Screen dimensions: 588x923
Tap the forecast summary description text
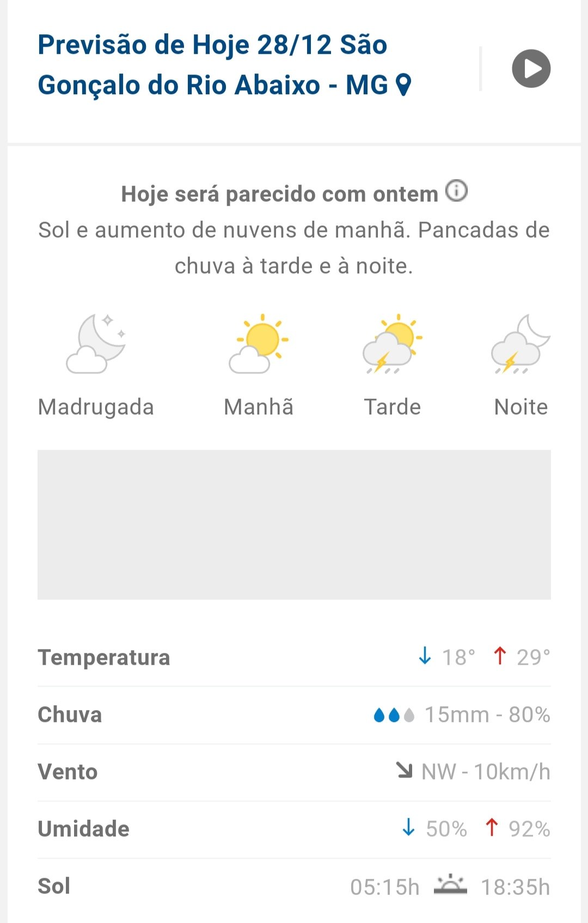[x=294, y=248]
